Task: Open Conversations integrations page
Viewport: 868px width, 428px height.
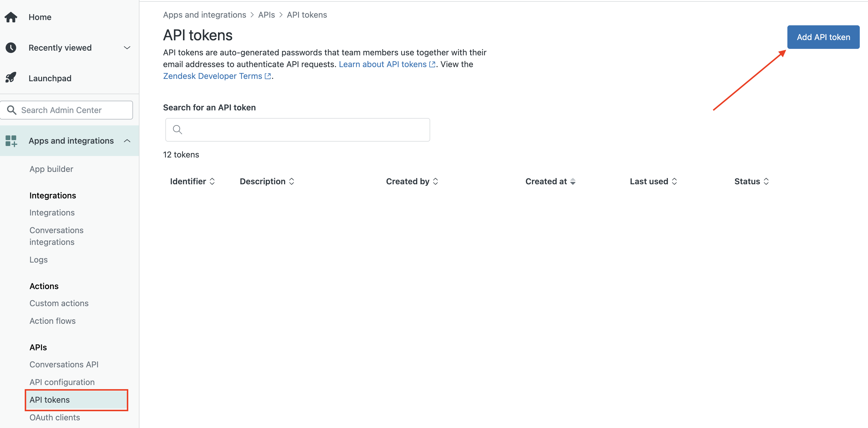Action: coord(56,236)
